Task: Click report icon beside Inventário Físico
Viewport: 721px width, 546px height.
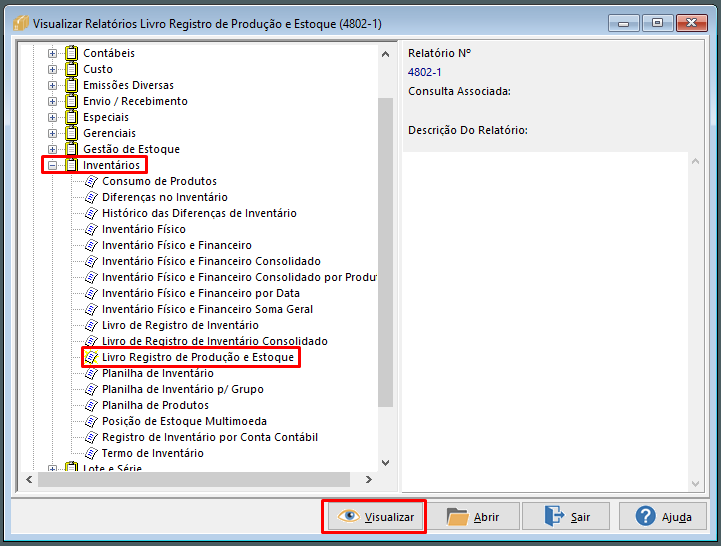Action: click(92, 229)
